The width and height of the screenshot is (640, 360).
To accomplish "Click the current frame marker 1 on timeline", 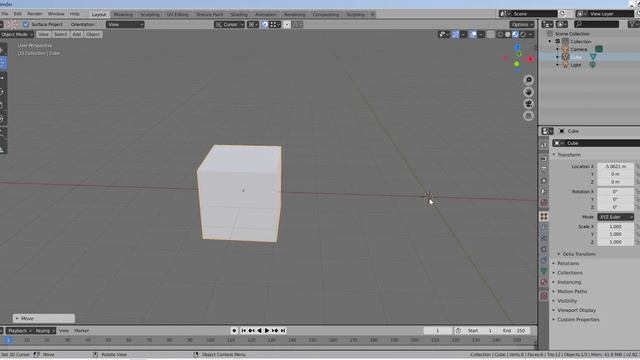I will [8, 340].
